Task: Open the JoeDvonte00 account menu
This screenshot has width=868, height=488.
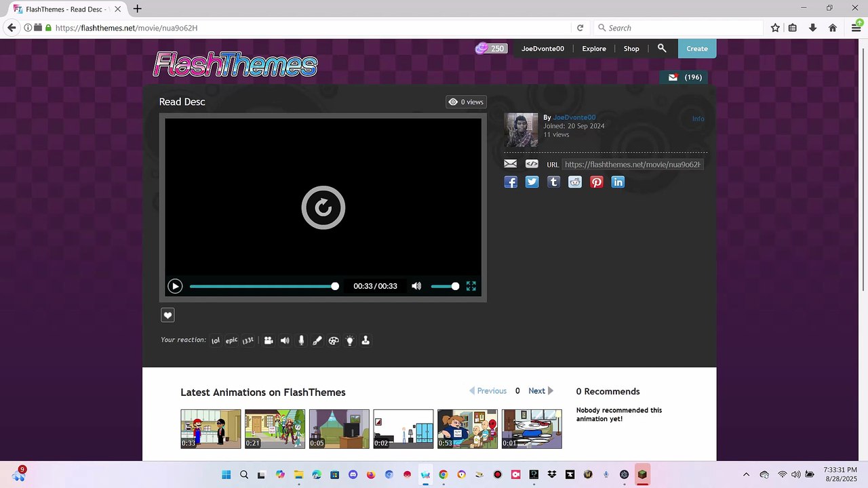Action: tap(542, 49)
